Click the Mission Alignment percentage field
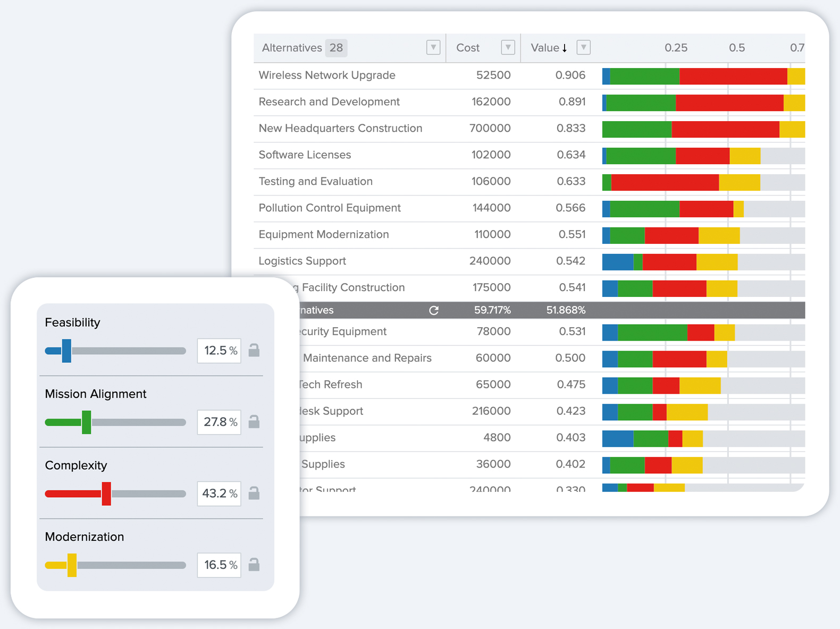 point(219,422)
